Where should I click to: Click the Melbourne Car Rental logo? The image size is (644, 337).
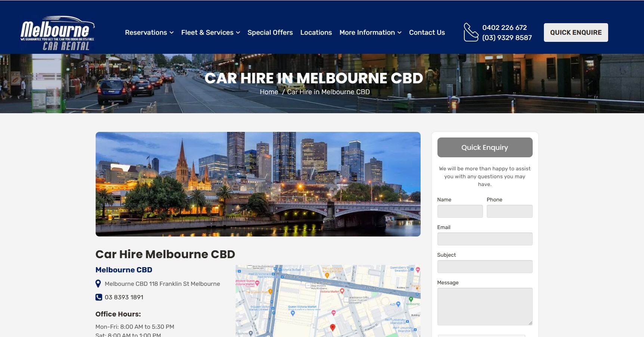coord(58,33)
